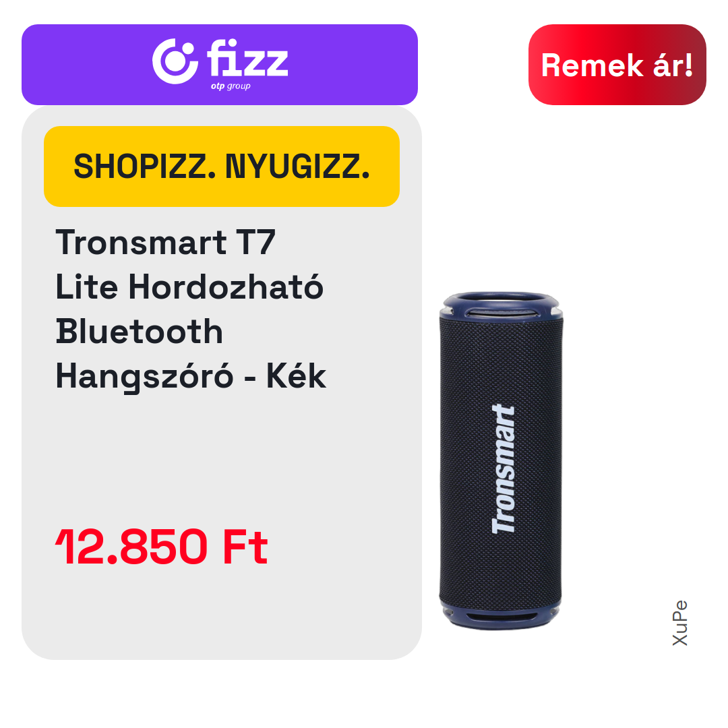
Task: Click the Bluetooth title line
Action: click(x=140, y=331)
